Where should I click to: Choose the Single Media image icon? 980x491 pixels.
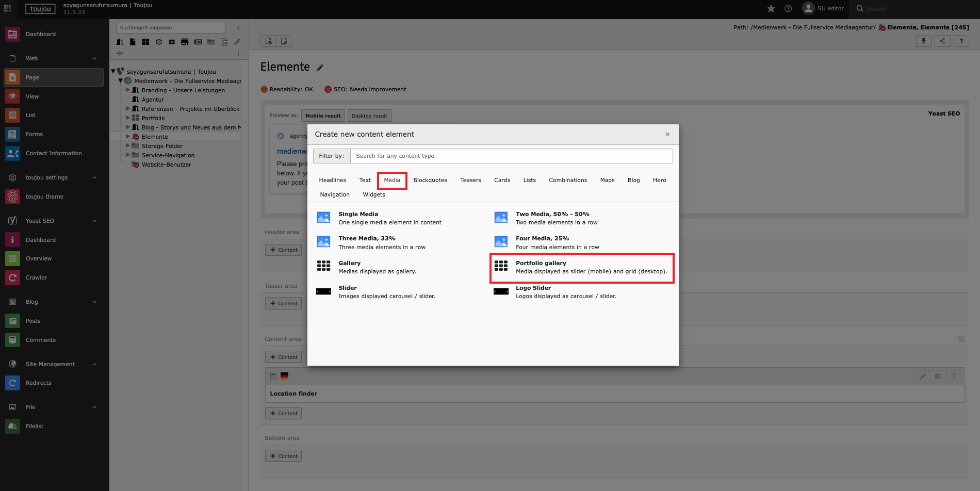[x=323, y=218]
